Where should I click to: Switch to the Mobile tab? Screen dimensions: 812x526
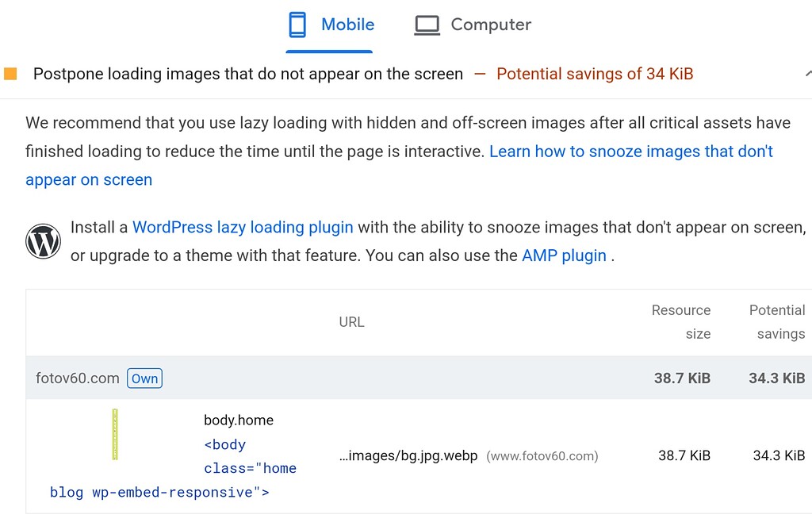pos(347,24)
